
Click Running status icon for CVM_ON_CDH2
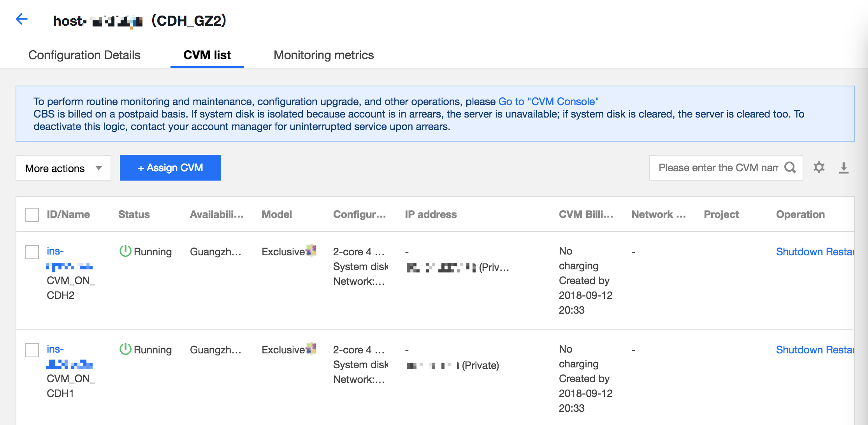pyautogui.click(x=125, y=251)
